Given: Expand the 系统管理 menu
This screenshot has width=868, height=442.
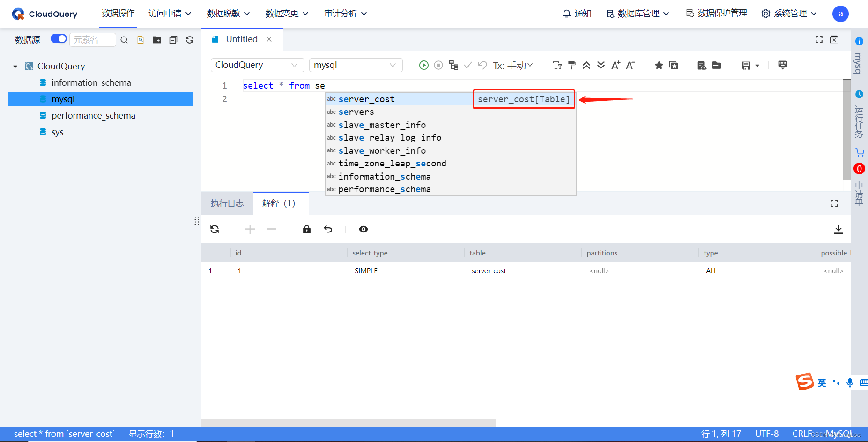Looking at the screenshot, I should pyautogui.click(x=789, y=14).
